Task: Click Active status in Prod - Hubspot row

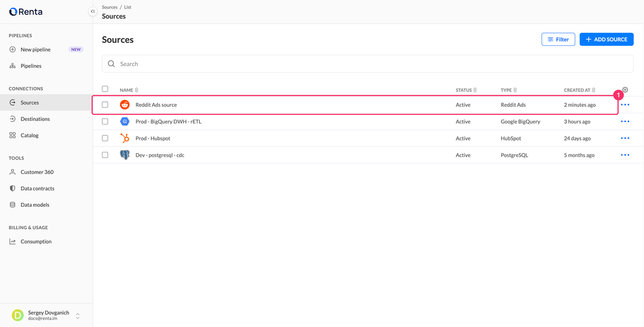Action: point(463,138)
